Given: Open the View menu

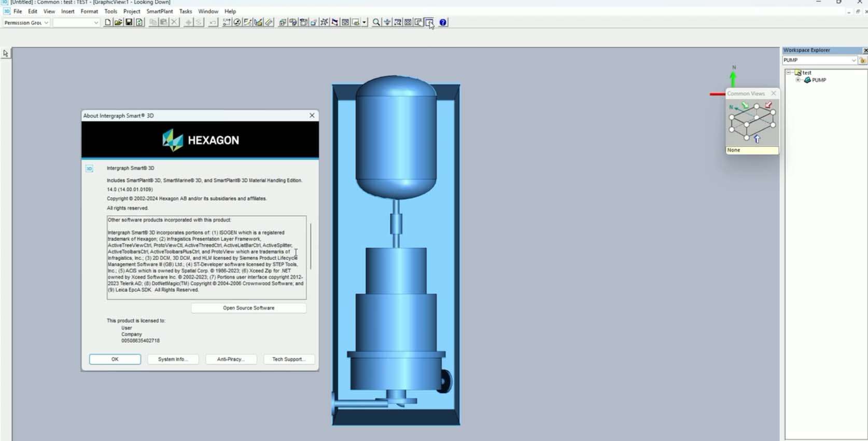Looking at the screenshot, I should pyautogui.click(x=49, y=11).
